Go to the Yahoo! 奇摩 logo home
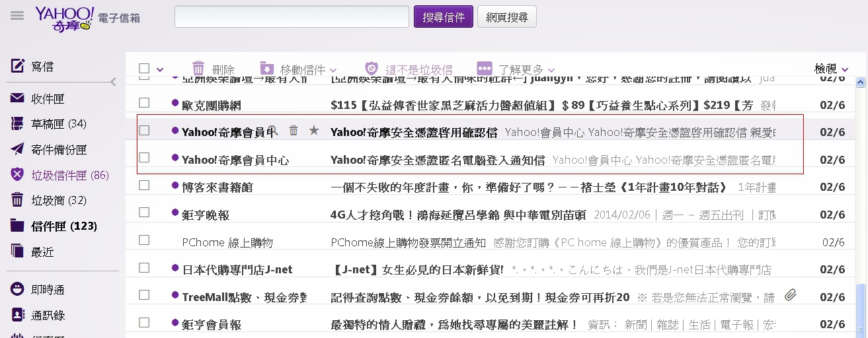The height and width of the screenshot is (338, 868). click(65, 19)
